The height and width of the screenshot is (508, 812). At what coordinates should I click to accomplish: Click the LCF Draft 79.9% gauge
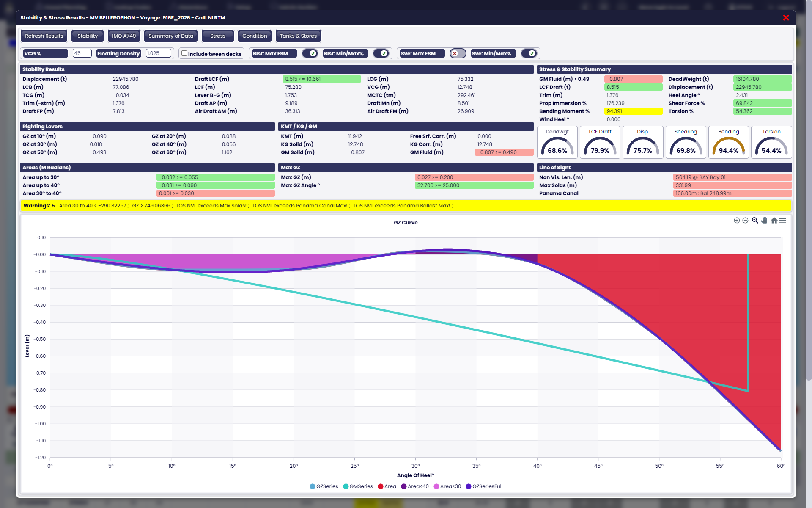click(x=600, y=142)
